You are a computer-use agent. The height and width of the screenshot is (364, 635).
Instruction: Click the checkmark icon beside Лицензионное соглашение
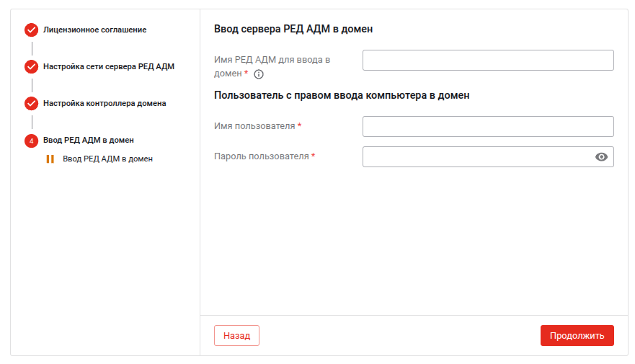pyautogui.click(x=31, y=30)
